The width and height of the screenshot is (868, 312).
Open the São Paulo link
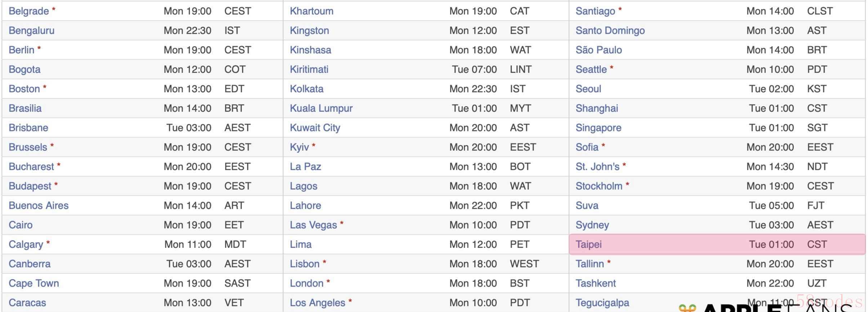coord(599,50)
